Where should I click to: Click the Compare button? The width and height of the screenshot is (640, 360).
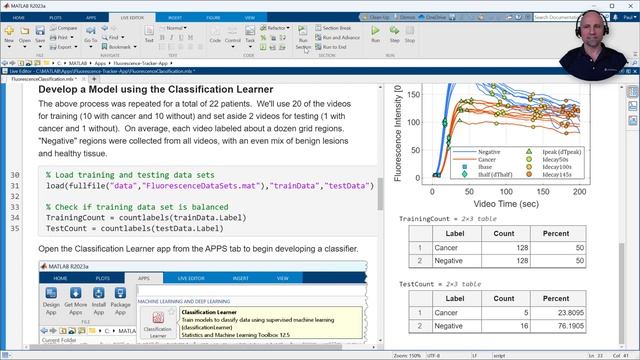click(64, 28)
